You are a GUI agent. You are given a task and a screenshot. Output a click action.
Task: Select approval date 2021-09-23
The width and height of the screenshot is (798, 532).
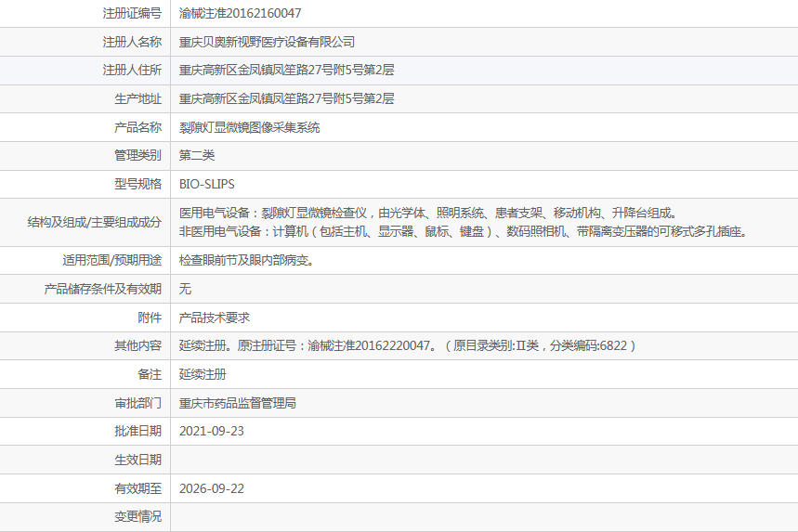tap(212, 432)
